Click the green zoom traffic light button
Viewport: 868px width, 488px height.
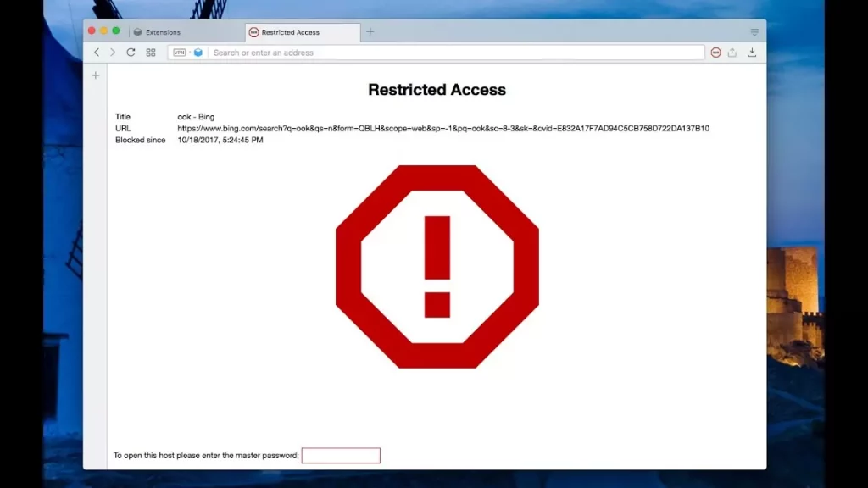(x=116, y=30)
